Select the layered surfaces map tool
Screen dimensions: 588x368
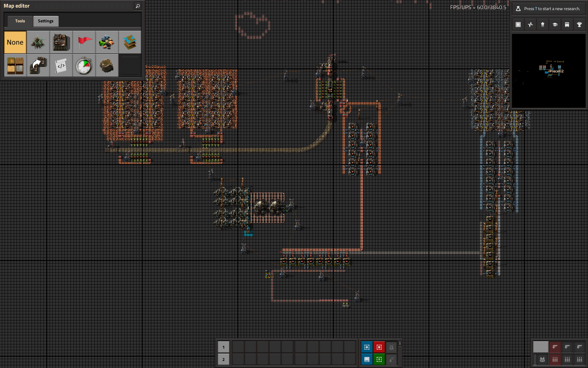pos(130,42)
